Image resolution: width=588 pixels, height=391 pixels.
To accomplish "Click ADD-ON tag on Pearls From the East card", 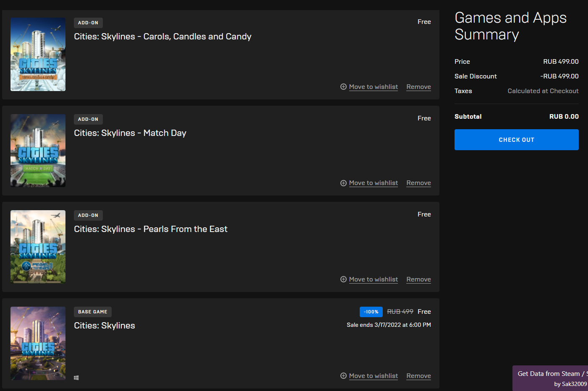I will (x=88, y=215).
